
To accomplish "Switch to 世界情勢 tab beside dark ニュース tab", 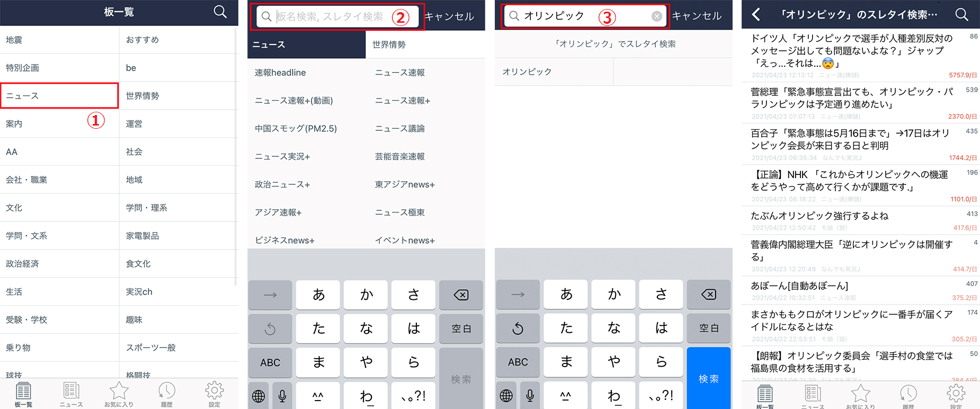I will click(x=425, y=45).
